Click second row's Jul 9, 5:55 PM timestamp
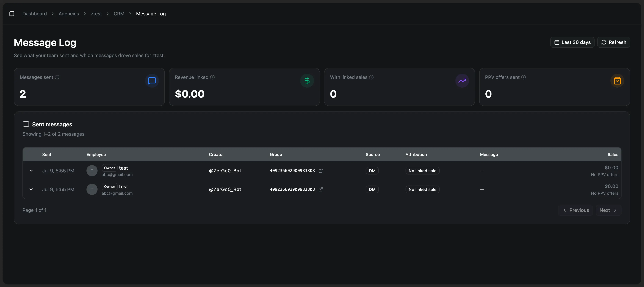Screen dimensions: 644x287 click(58, 189)
